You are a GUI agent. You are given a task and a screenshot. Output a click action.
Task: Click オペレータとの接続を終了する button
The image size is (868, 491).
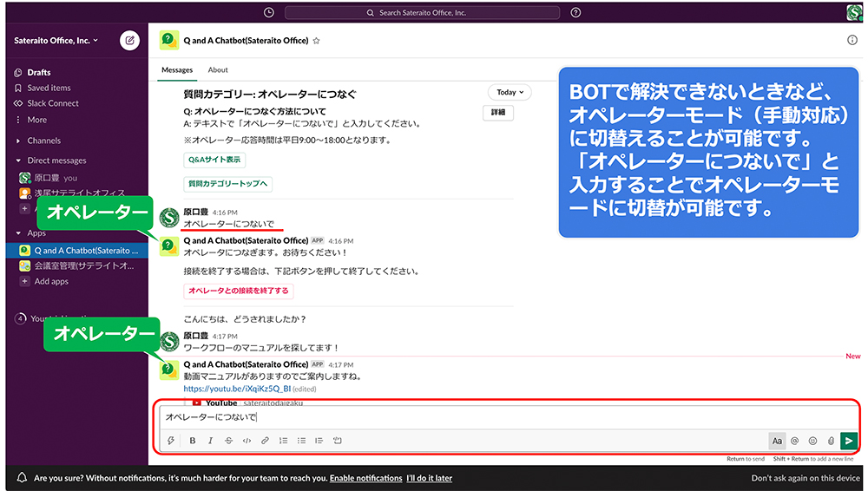(239, 291)
